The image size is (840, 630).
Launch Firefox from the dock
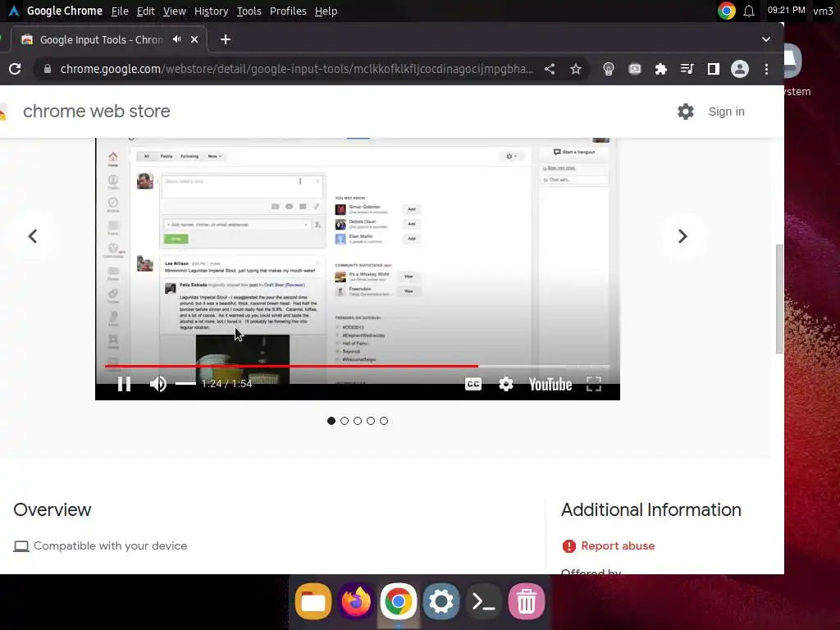[x=356, y=601]
